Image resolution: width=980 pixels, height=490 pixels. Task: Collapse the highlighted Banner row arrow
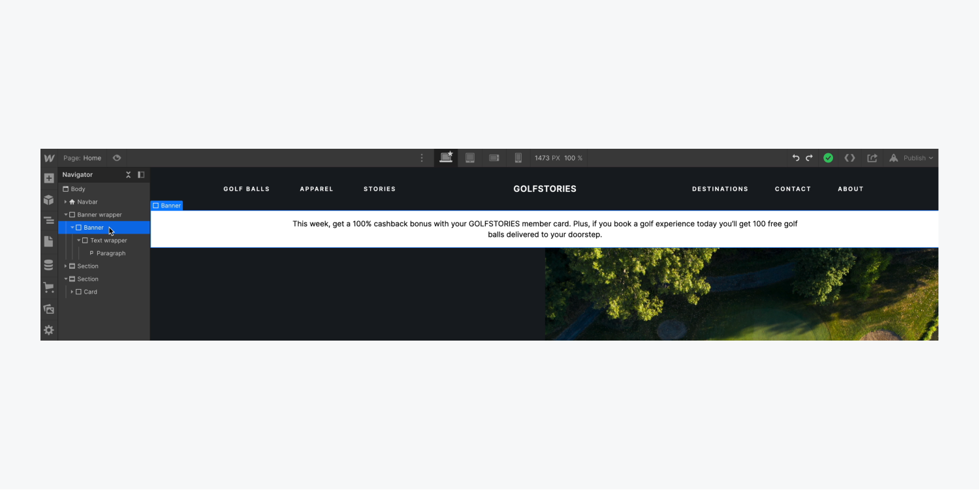(72, 228)
